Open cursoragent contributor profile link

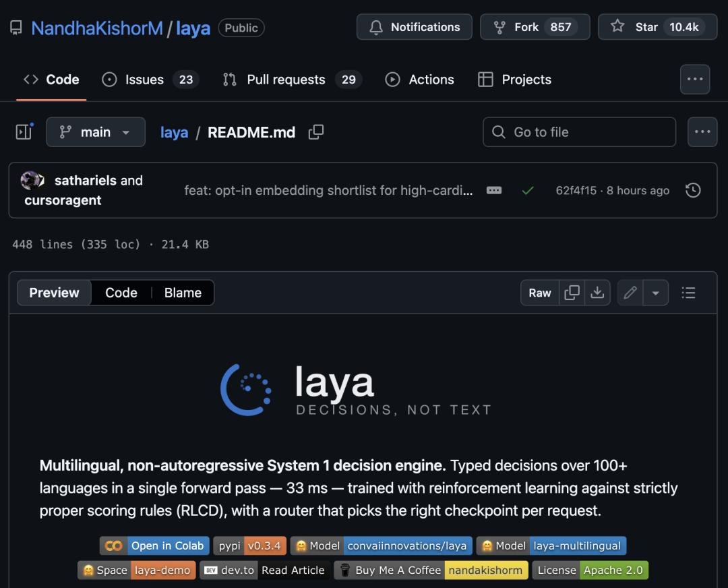click(63, 200)
